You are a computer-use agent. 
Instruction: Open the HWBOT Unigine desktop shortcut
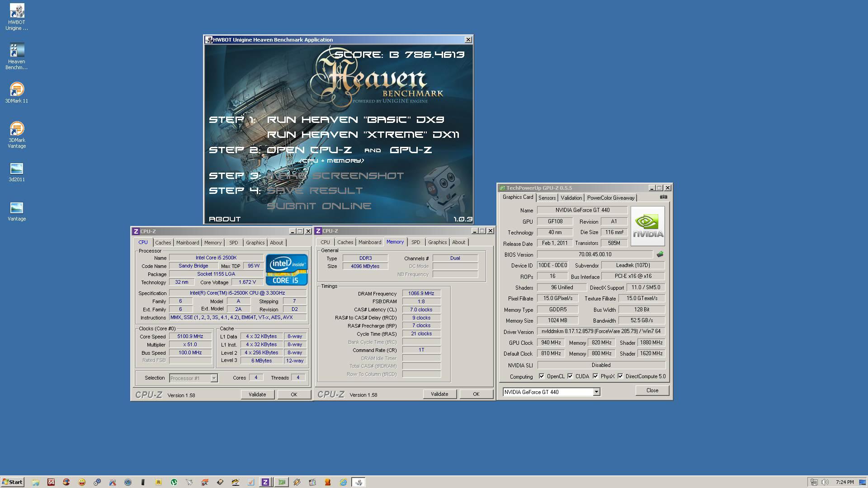17,17
